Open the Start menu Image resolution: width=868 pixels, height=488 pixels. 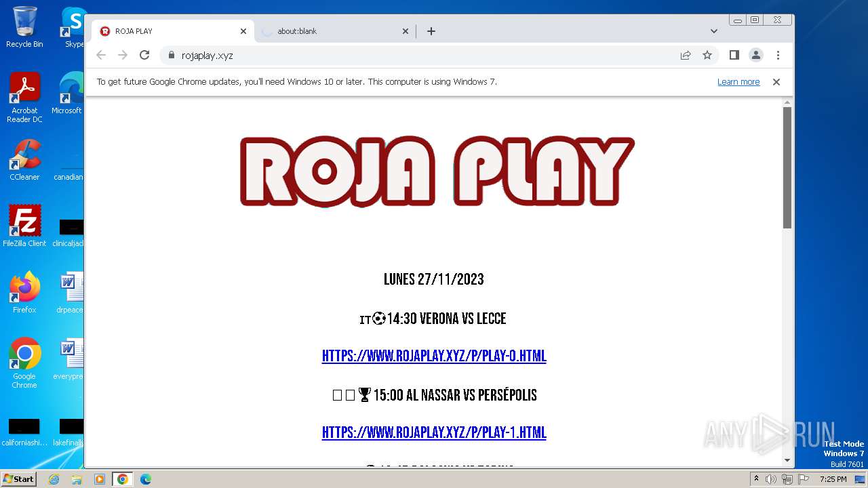click(18, 479)
